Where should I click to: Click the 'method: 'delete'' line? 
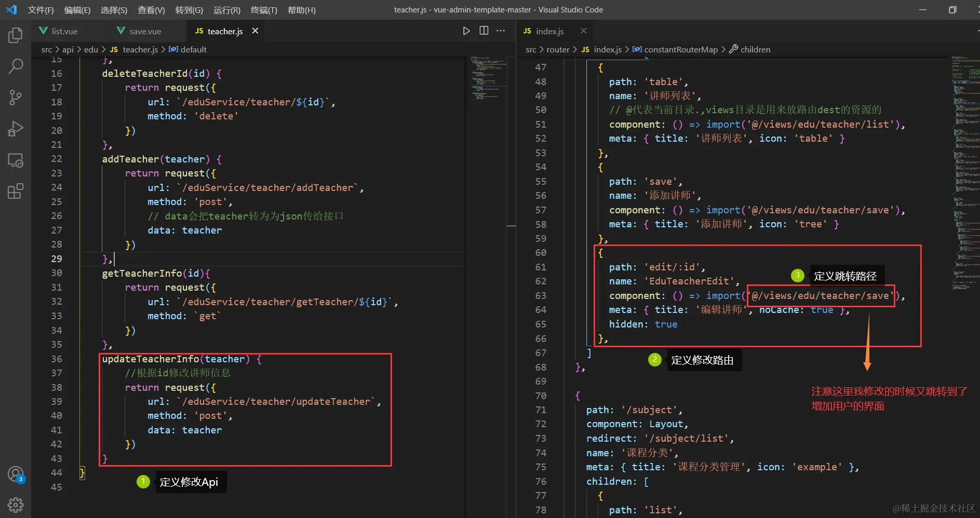point(193,116)
